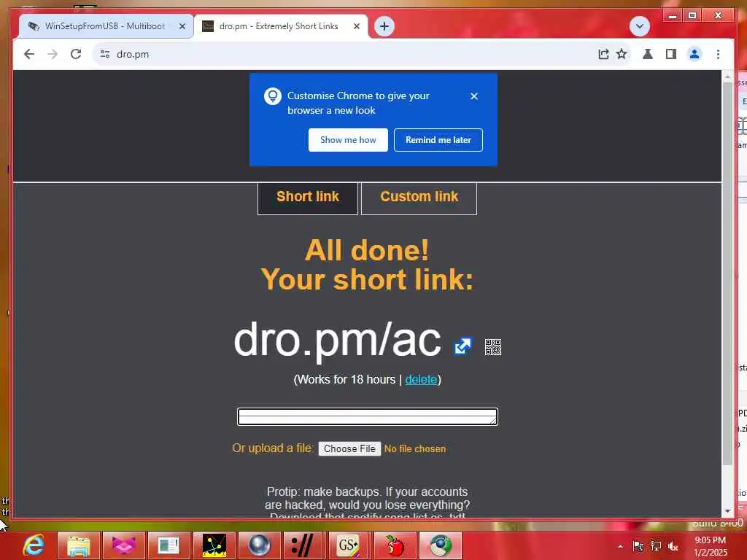Click the muted volume tray icon
Viewport: 747px width, 560px height.
673,546
